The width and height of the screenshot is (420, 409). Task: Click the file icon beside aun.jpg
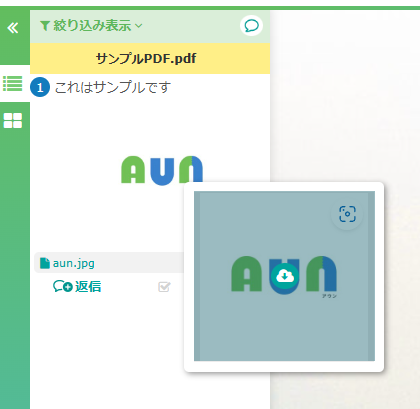(45, 263)
